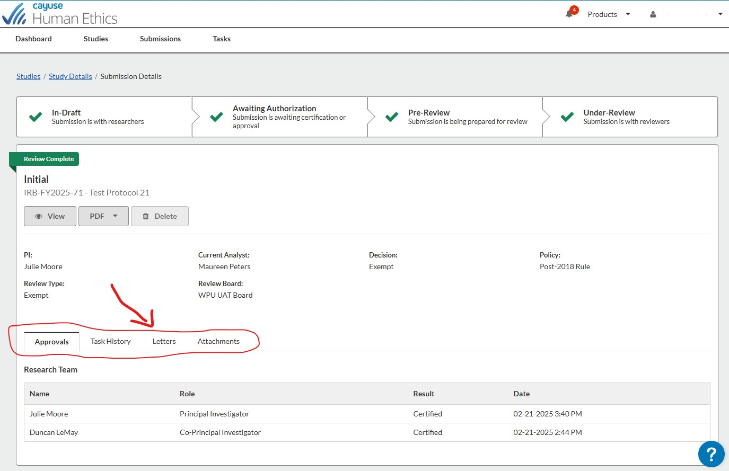The width and height of the screenshot is (729, 471).
Task: Open the notifications bell icon
Action: [x=570, y=14]
